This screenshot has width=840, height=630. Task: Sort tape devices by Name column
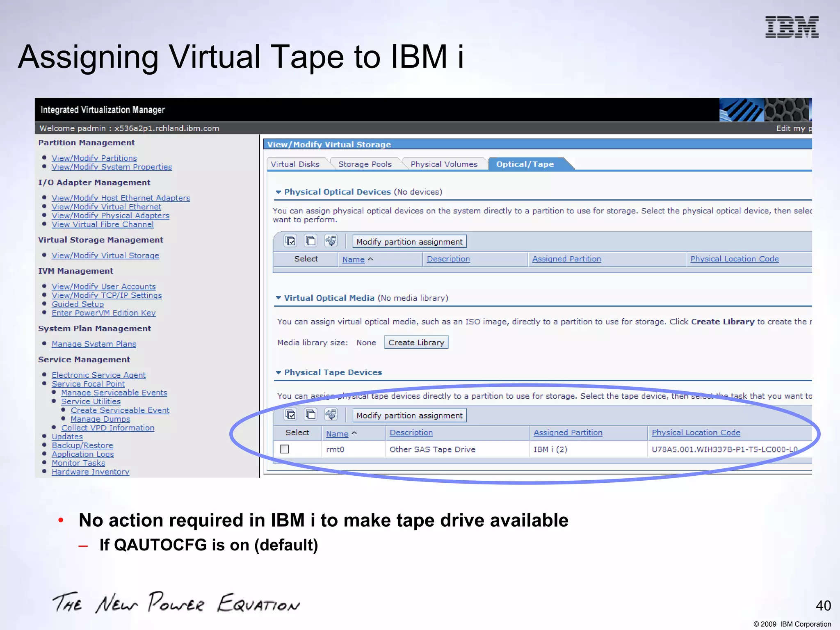(337, 434)
